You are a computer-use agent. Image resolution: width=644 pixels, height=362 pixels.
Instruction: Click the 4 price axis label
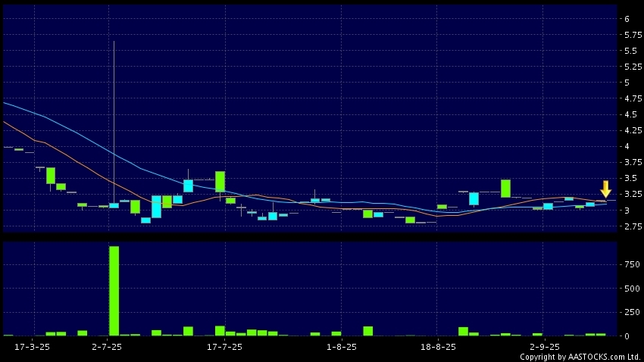point(627,146)
